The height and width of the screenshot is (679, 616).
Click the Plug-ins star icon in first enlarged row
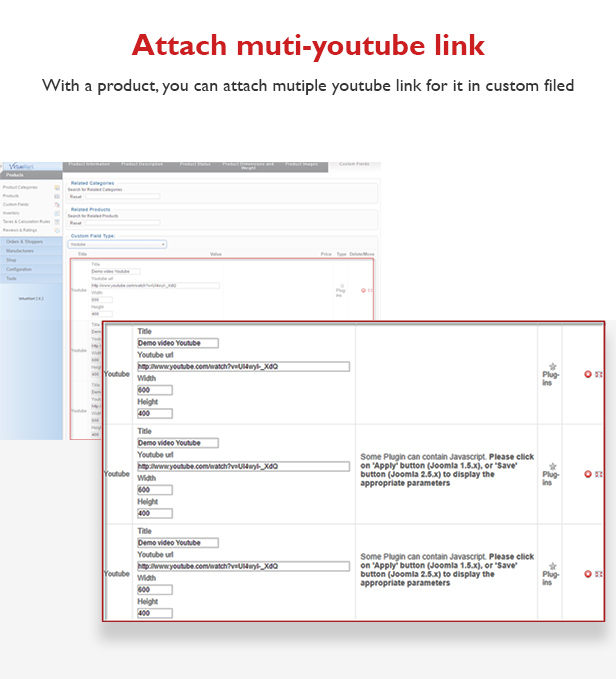click(x=552, y=366)
